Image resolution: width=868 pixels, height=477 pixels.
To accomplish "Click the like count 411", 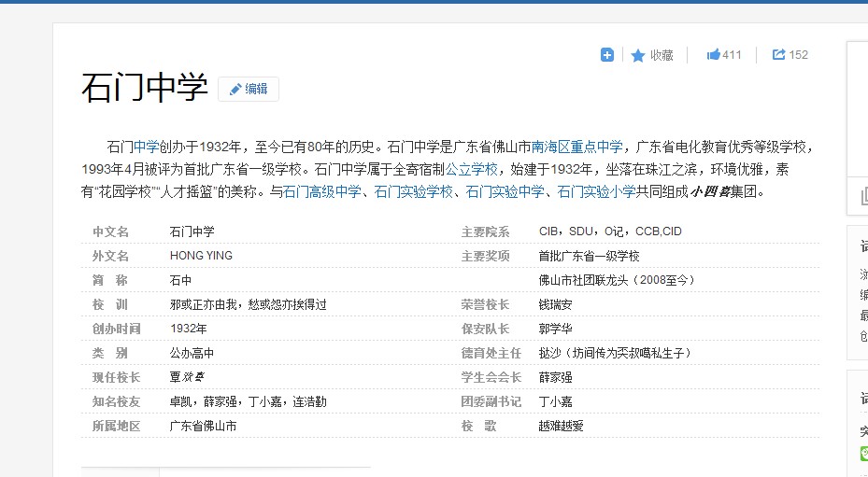I will 732,55.
